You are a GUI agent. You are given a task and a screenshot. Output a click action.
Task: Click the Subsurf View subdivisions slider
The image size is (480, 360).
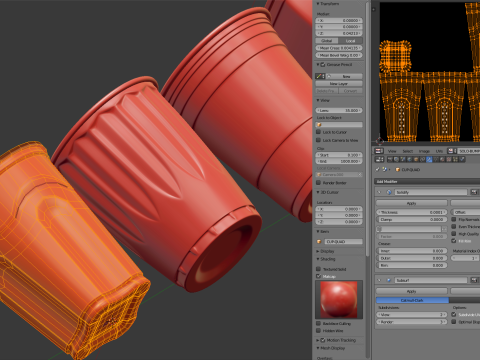coord(412,314)
